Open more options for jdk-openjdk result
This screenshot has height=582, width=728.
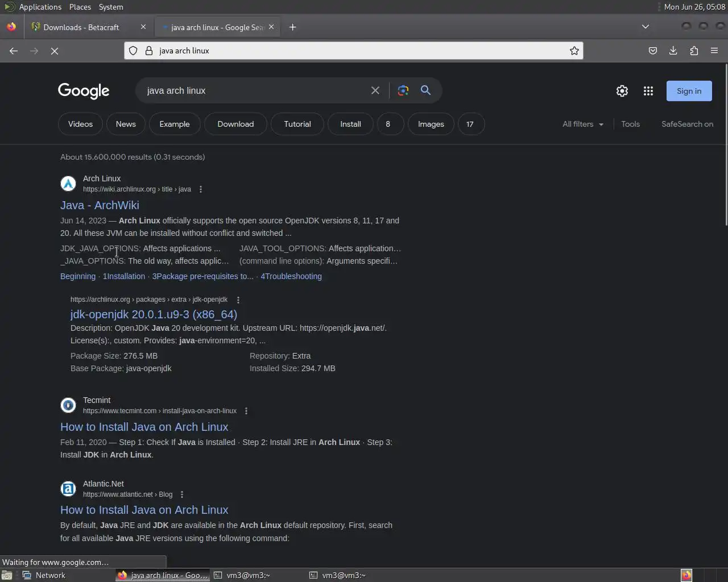(x=238, y=300)
